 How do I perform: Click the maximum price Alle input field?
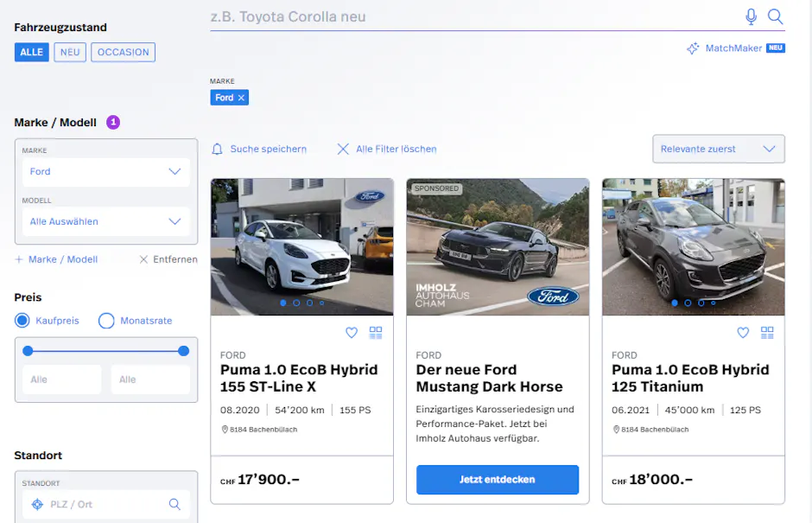point(150,379)
